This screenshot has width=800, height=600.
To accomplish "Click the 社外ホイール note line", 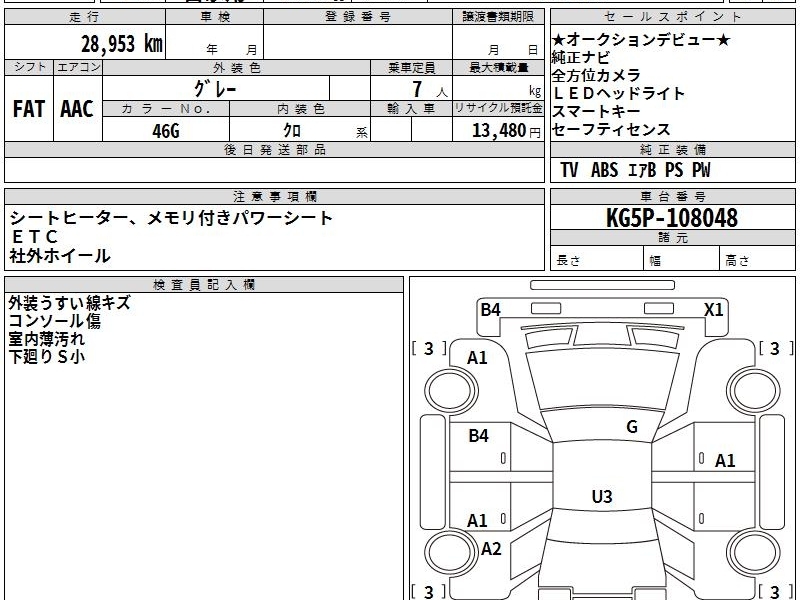I will (x=60, y=256).
